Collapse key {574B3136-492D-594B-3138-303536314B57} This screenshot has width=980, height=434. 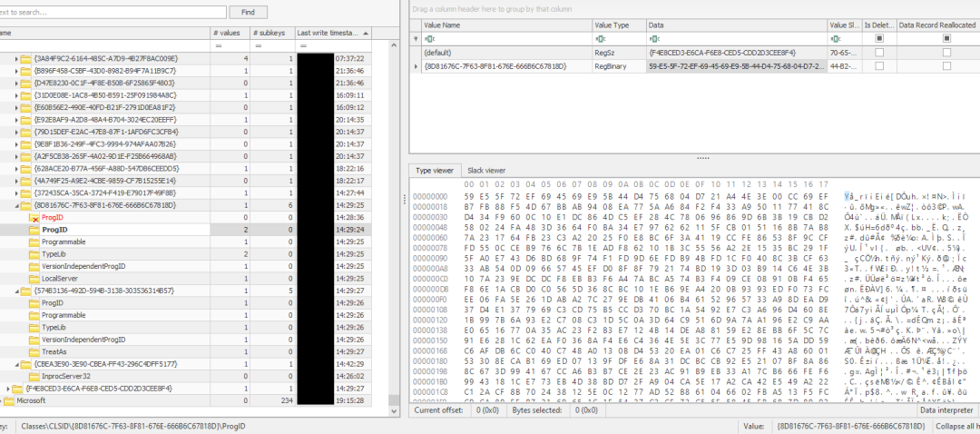16,291
